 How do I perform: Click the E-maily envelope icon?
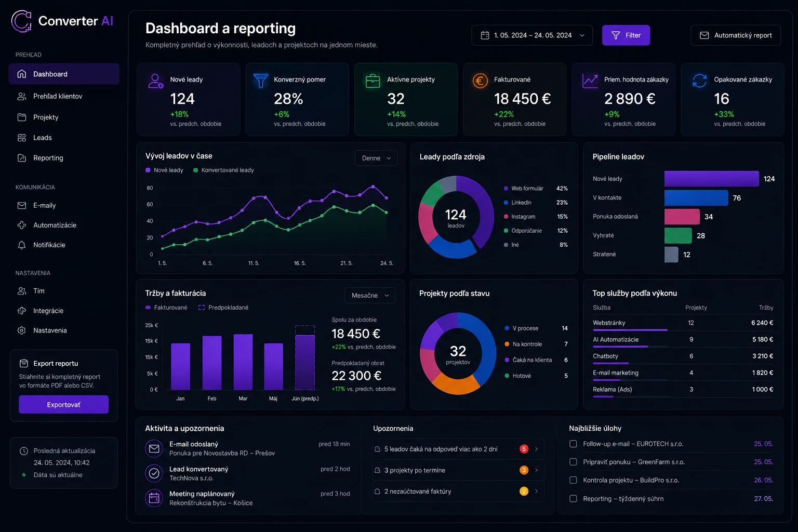(x=22, y=205)
